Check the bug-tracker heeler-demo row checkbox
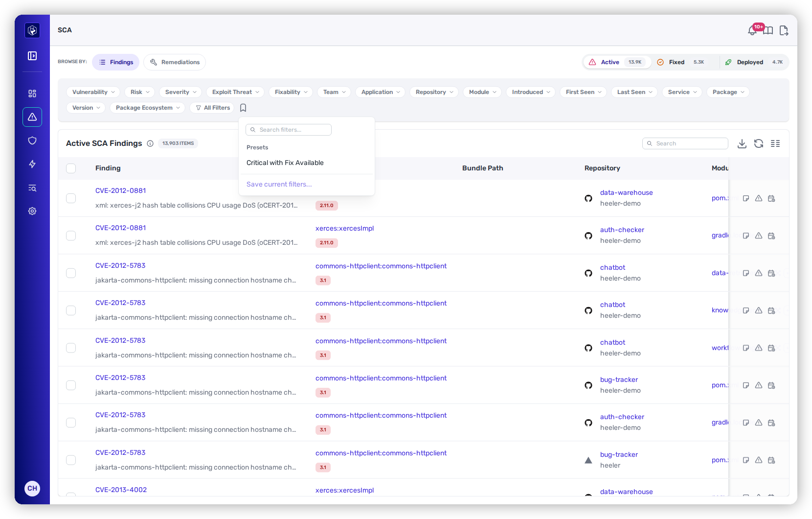Screen dimensions: 812x519 71,385
